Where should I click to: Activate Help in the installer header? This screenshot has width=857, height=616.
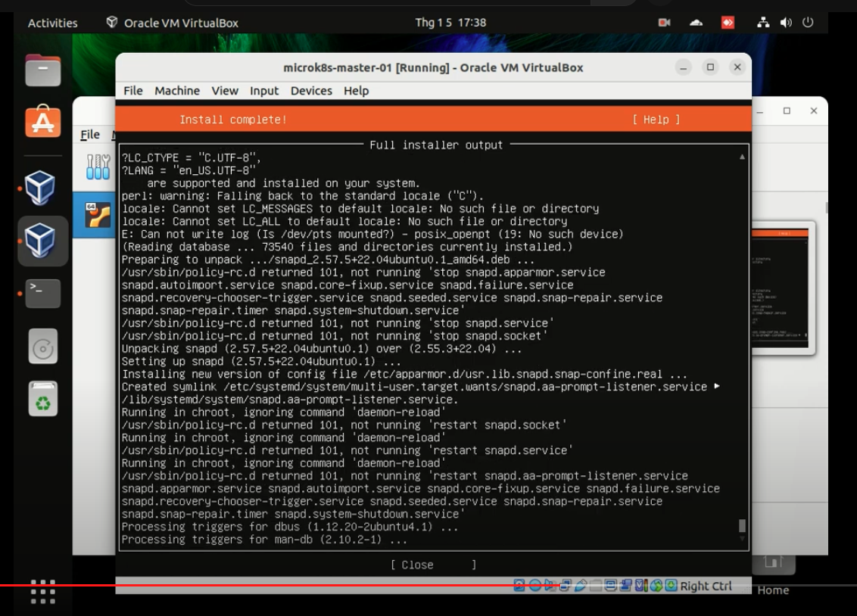[x=657, y=120]
